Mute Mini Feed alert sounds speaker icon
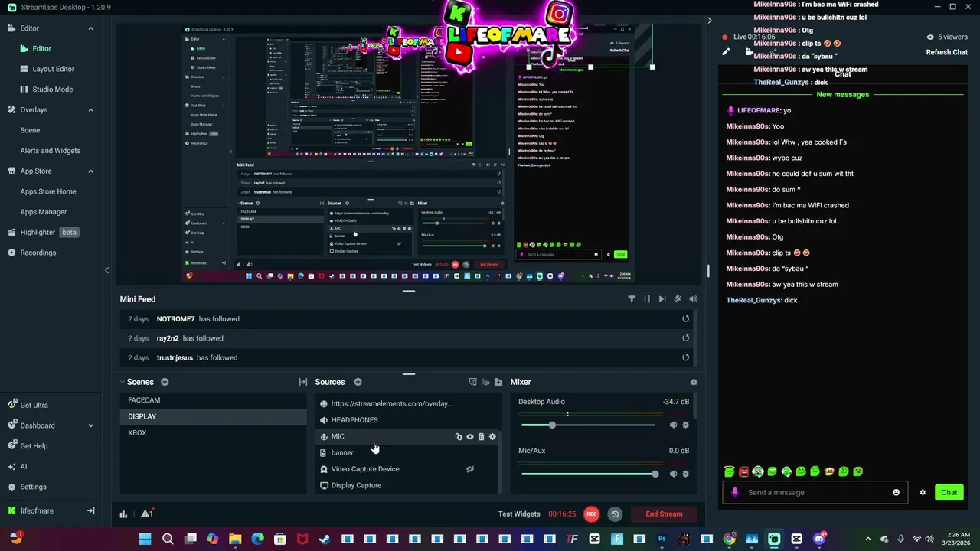Screen dimensions: 980x551 pos(693,299)
